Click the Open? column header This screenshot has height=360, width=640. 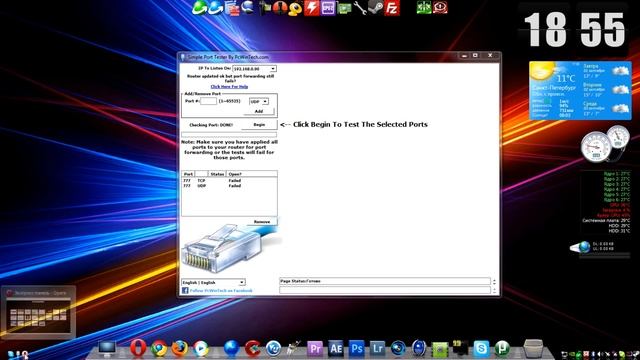(x=251, y=174)
